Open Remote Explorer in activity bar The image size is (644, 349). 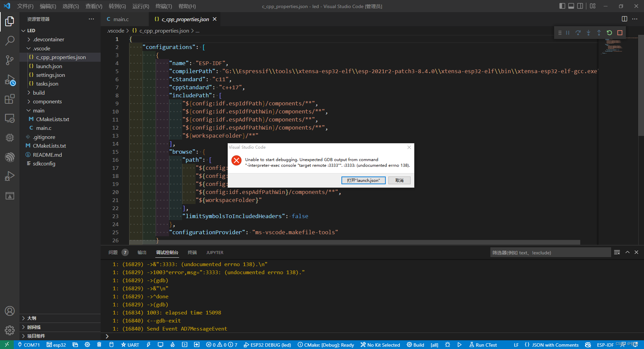[10, 118]
